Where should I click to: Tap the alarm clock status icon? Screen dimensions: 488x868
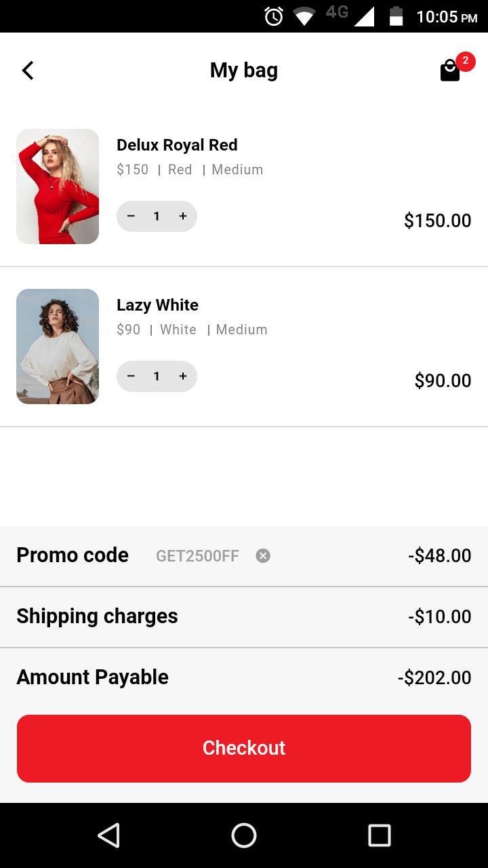[274, 16]
